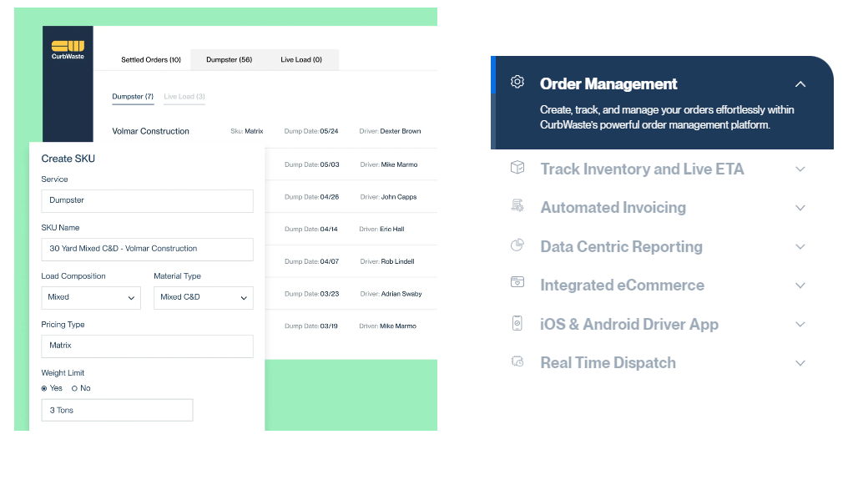
Task: Click the Order Management gear icon
Action: [x=517, y=82]
